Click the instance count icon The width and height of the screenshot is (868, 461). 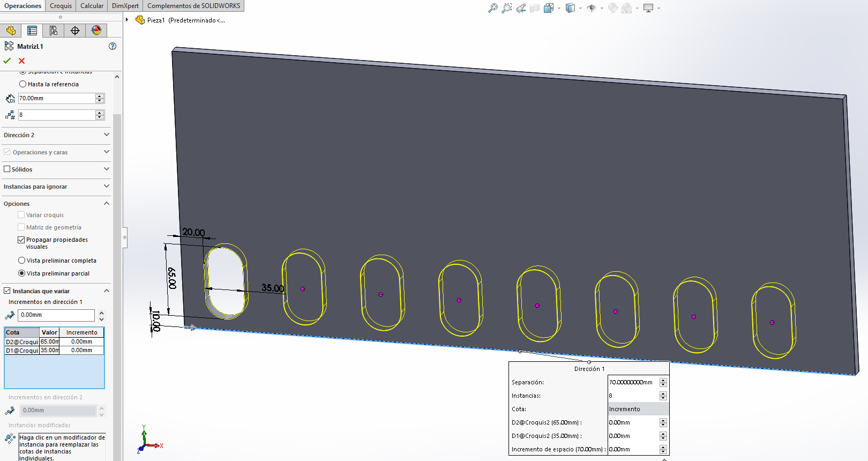10,115
